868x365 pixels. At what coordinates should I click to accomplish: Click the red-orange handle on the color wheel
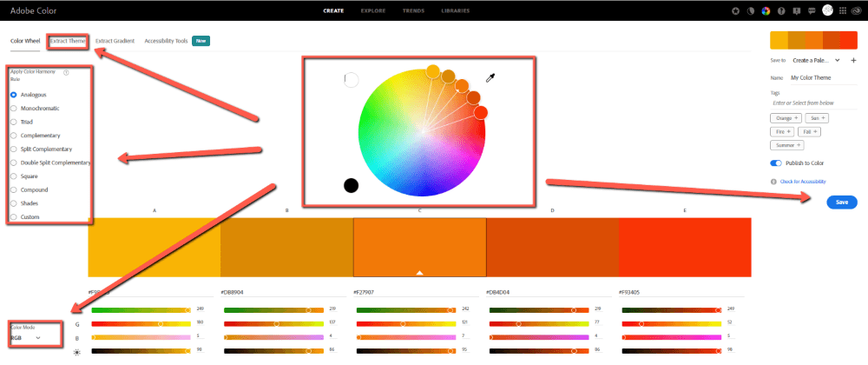click(481, 112)
